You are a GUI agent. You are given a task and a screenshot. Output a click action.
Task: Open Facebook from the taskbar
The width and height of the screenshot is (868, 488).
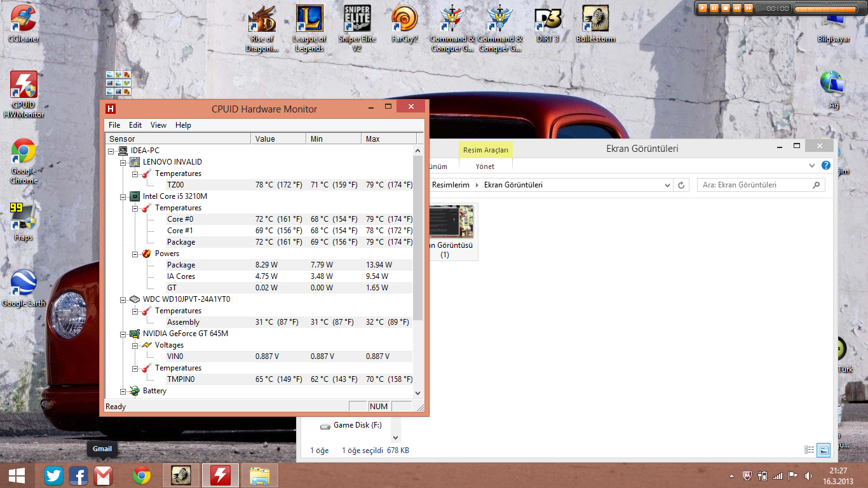point(78,475)
